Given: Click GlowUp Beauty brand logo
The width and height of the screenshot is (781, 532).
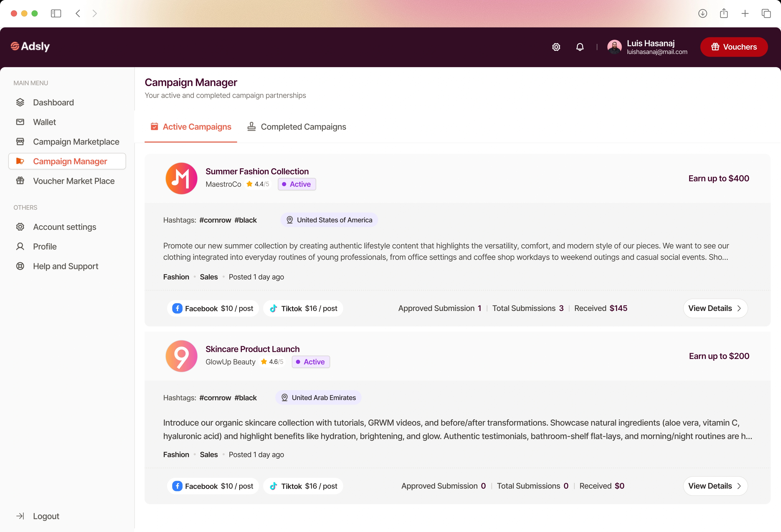Looking at the screenshot, I should click(181, 356).
